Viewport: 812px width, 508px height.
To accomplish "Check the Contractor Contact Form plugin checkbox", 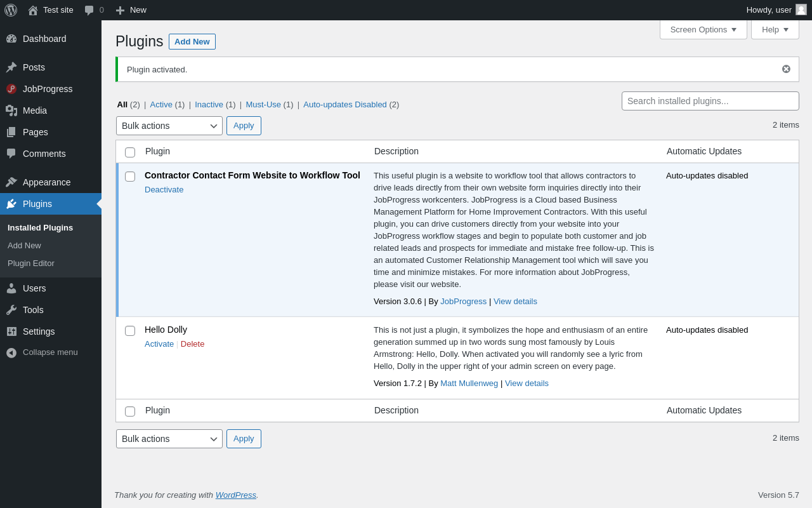I will (x=130, y=177).
